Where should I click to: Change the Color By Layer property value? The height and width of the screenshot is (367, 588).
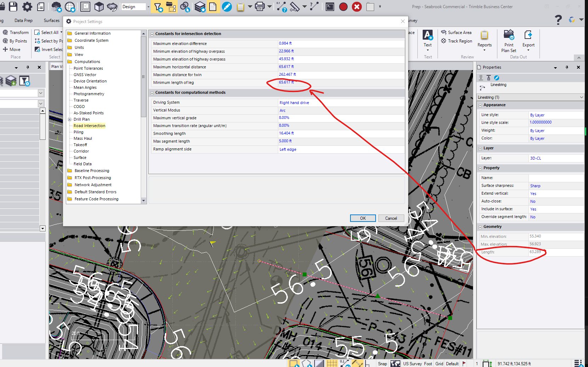click(537, 138)
